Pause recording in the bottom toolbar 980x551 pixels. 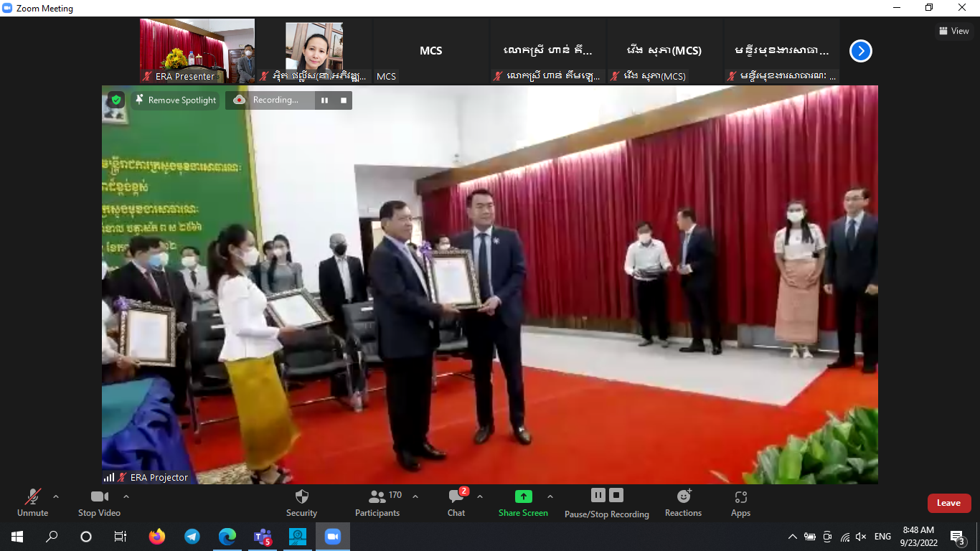pos(598,495)
